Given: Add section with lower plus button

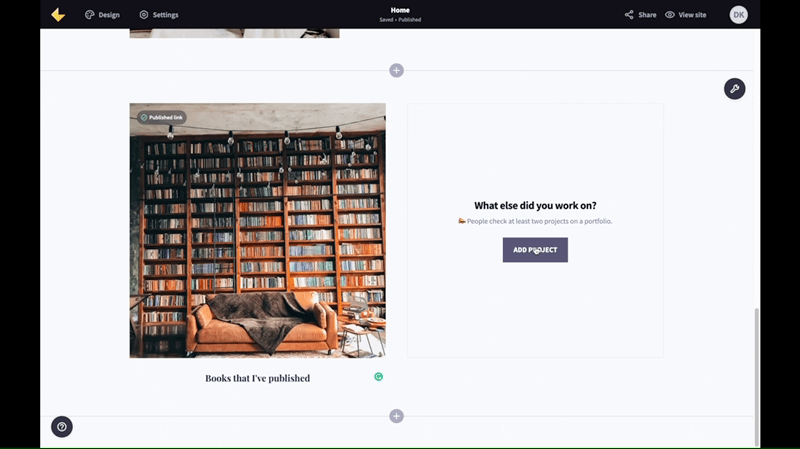Looking at the screenshot, I should [x=396, y=416].
